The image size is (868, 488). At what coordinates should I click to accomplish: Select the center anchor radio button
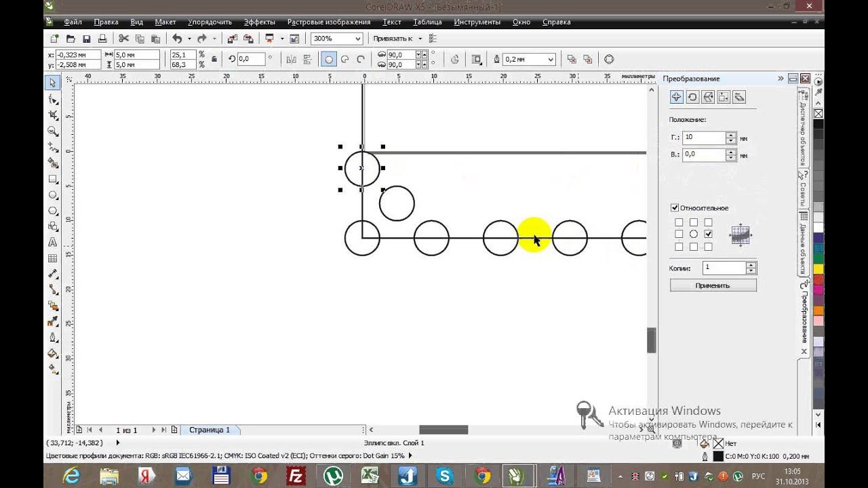point(693,235)
